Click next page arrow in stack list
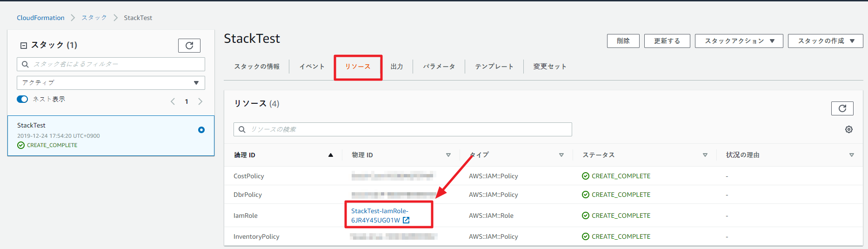The height and width of the screenshot is (249, 868). coord(200,101)
